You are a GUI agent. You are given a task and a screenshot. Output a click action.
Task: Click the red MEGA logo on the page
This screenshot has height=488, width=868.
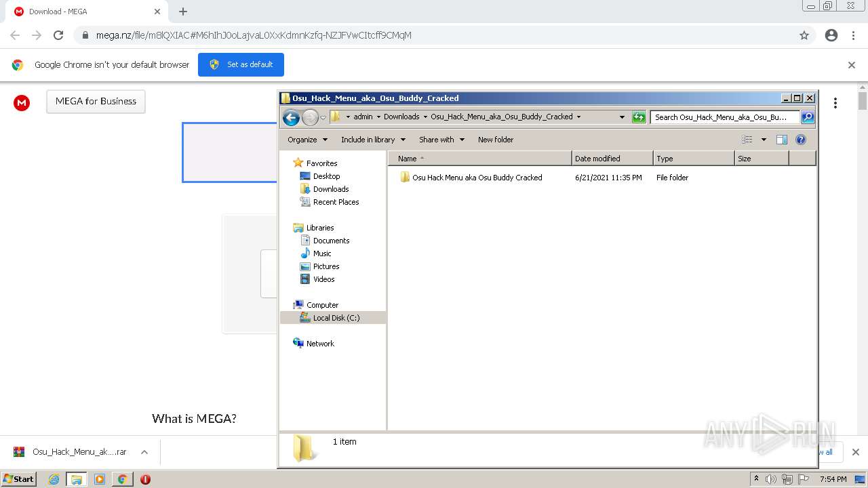(22, 102)
